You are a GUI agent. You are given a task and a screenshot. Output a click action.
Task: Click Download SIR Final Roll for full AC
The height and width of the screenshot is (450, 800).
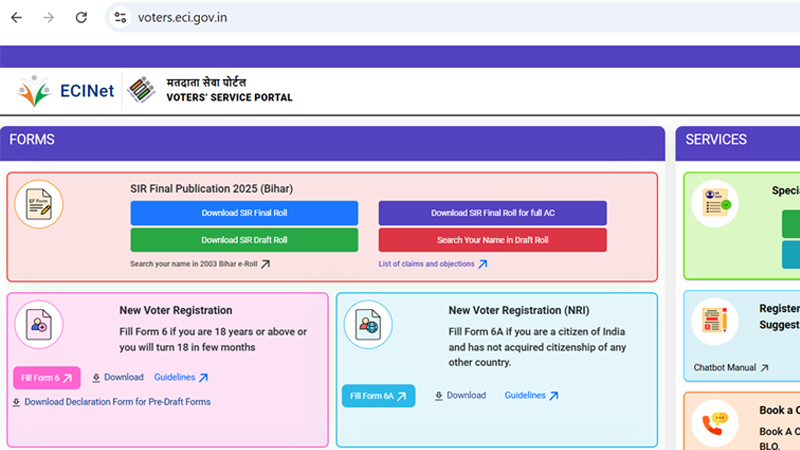[492, 213]
